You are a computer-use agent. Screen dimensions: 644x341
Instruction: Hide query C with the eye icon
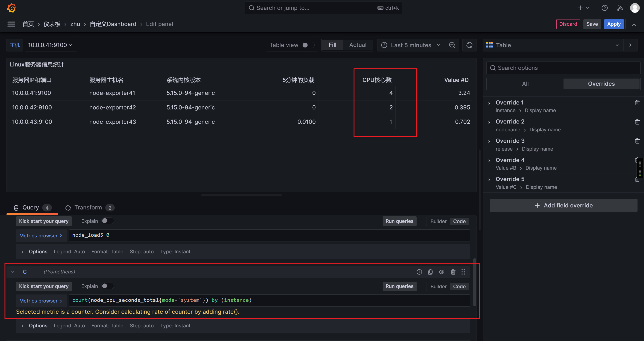pyautogui.click(x=442, y=272)
